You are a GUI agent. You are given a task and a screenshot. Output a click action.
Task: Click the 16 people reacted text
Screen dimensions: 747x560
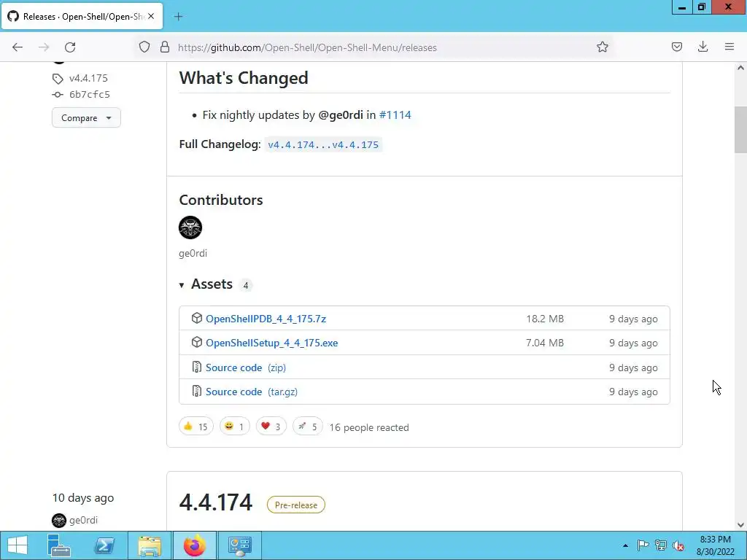[369, 427]
